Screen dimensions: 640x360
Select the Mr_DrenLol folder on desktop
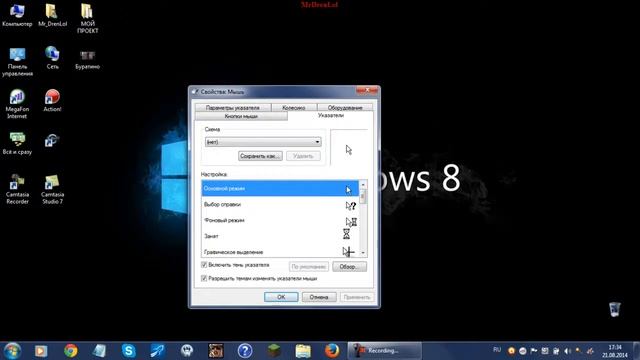pyautogui.click(x=52, y=16)
